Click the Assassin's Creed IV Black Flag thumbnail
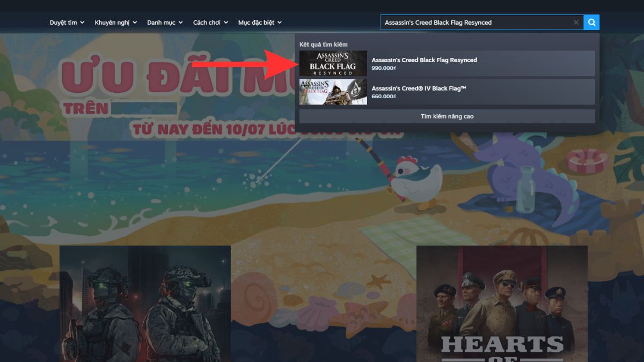This screenshot has width=644, height=362. point(333,92)
